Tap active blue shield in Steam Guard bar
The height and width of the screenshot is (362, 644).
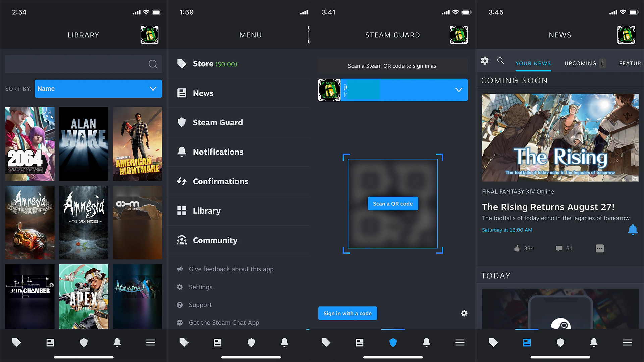393,342
